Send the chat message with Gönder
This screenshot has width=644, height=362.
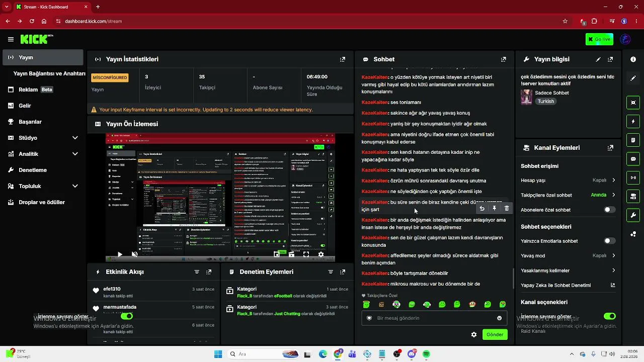[x=495, y=335]
